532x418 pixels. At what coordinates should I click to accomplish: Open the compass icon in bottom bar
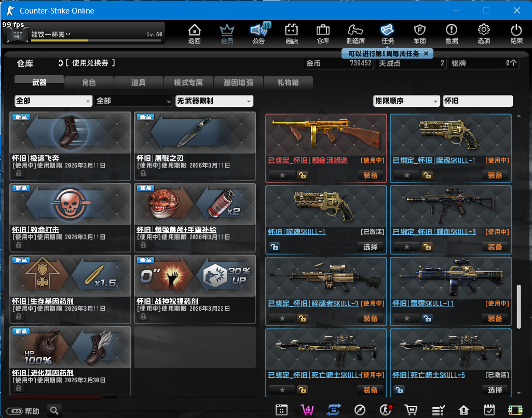pos(360,410)
